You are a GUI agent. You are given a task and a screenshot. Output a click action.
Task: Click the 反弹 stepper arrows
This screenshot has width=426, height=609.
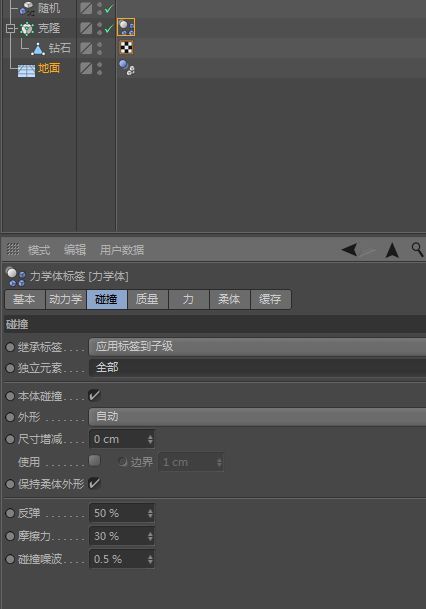(150, 513)
